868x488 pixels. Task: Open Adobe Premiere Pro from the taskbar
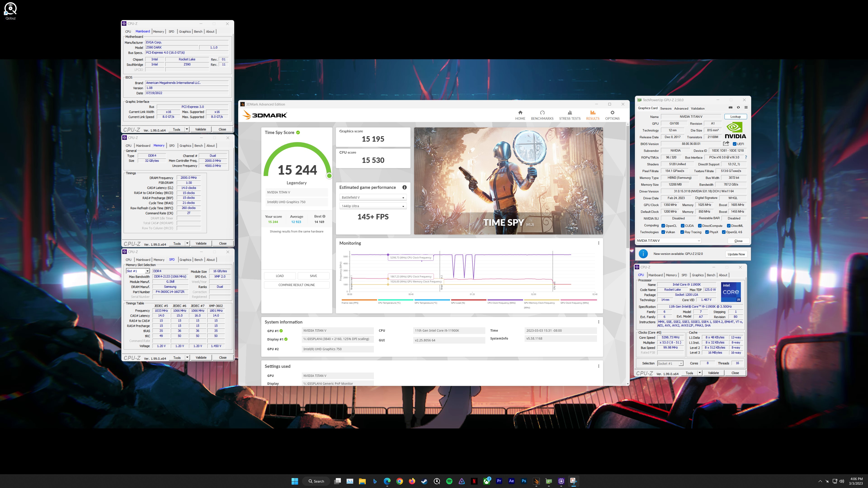(499, 481)
